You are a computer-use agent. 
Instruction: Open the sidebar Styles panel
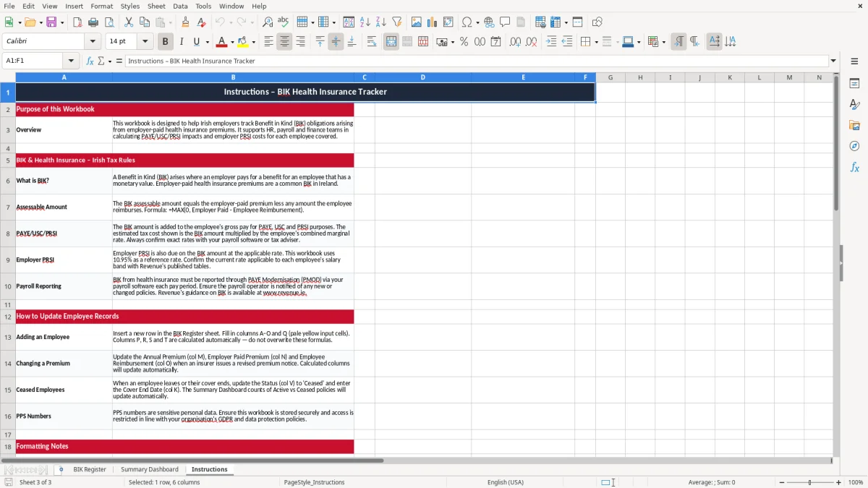[x=854, y=105]
